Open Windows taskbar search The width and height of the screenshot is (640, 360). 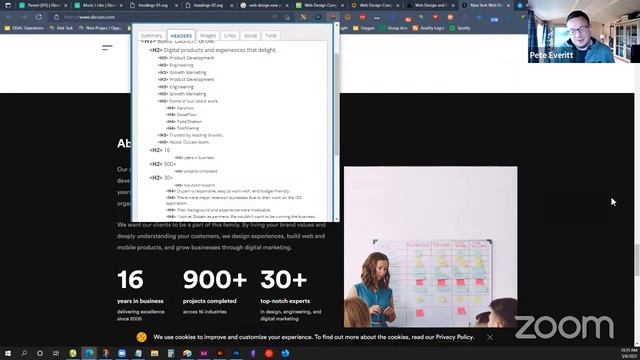coord(24,353)
